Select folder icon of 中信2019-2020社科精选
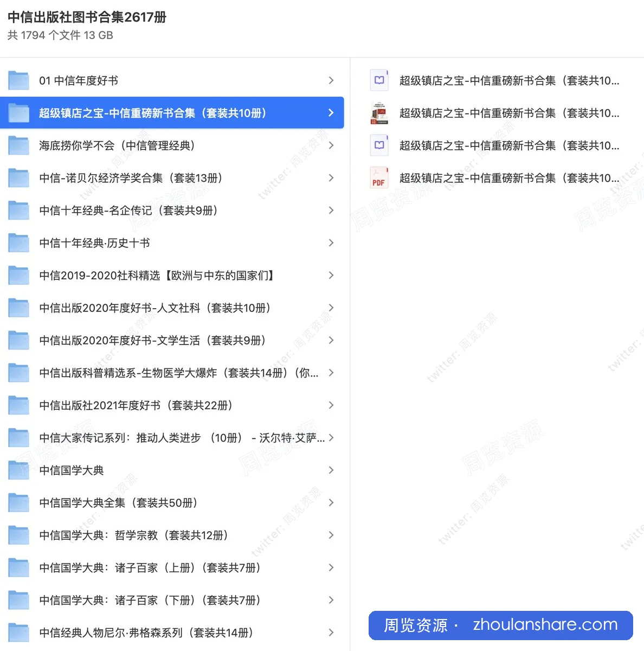644x651 pixels. (18, 276)
